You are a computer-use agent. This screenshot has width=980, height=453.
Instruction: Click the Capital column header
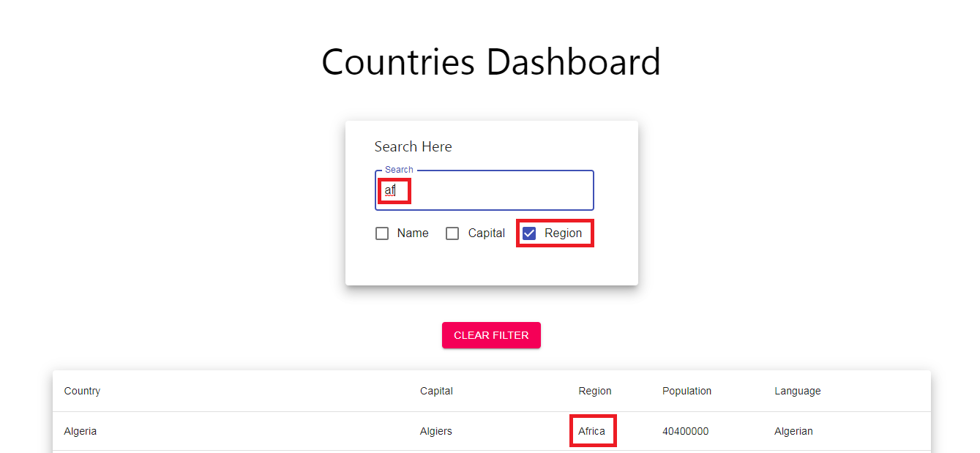point(436,391)
